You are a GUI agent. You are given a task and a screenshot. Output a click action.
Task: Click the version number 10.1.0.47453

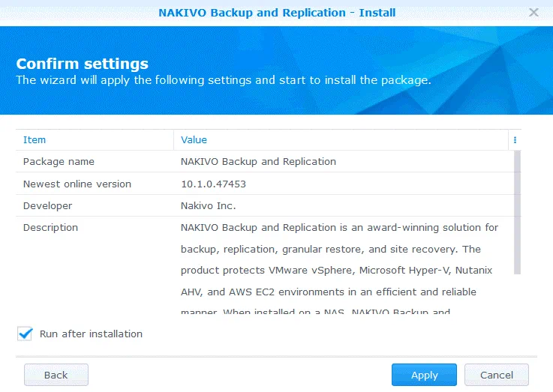coord(213,184)
